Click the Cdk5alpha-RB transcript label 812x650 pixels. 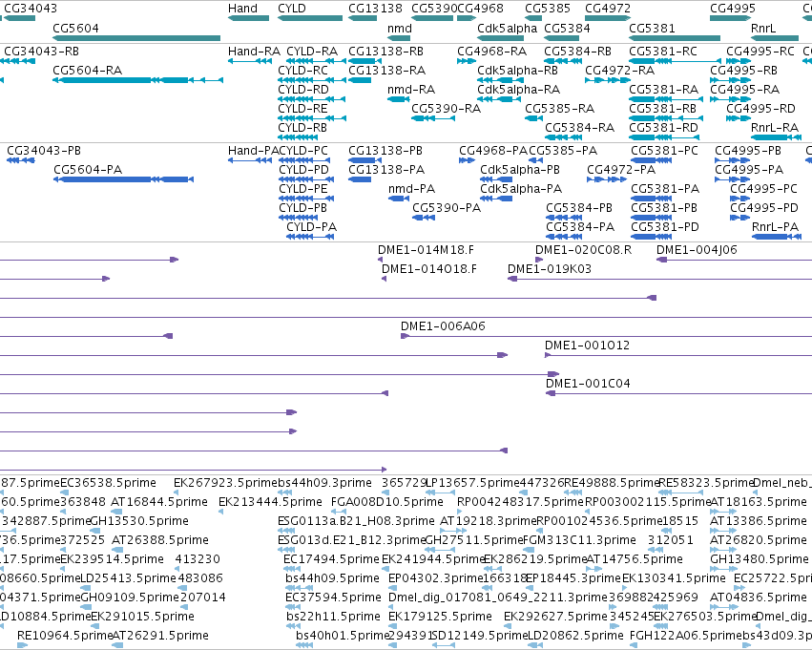point(517,70)
